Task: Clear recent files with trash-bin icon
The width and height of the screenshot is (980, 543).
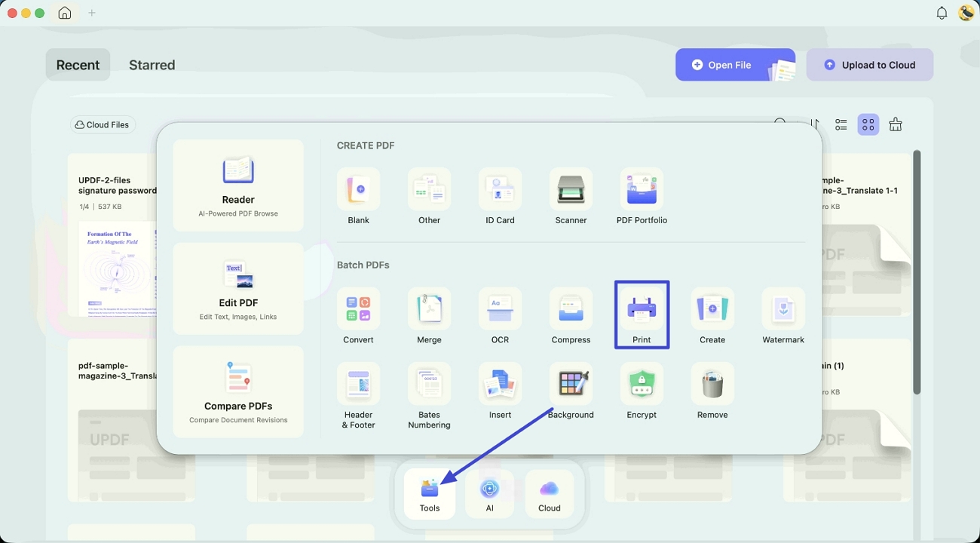Action: click(x=896, y=124)
